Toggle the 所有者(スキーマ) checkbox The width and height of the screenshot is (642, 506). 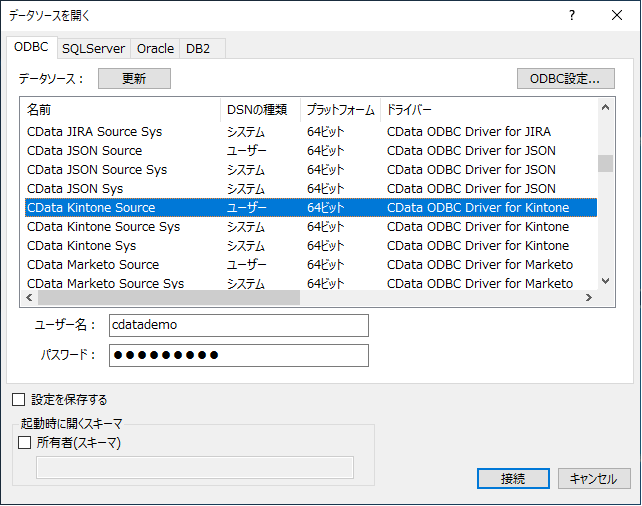click(x=25, y=443)
